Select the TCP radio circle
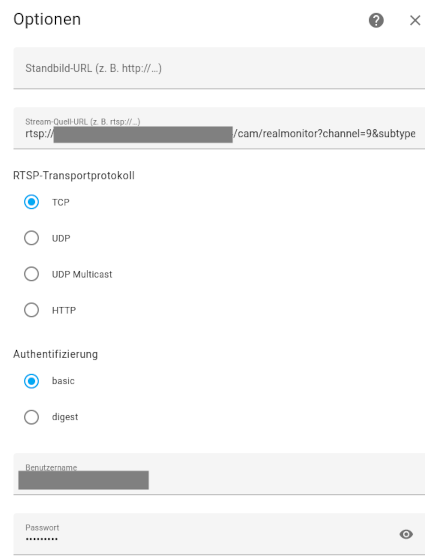The width and height of the screenshot is (425, 559). click(x=31, y=202)
